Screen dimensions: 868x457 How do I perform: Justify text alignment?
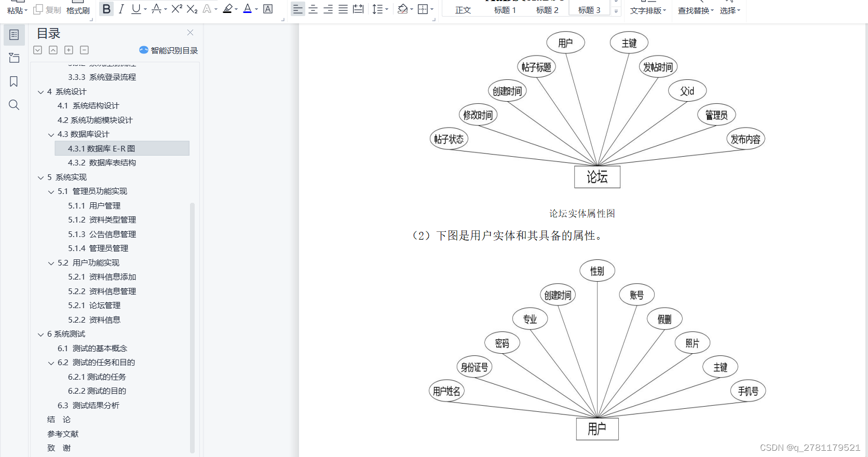(x=343, y=9)
